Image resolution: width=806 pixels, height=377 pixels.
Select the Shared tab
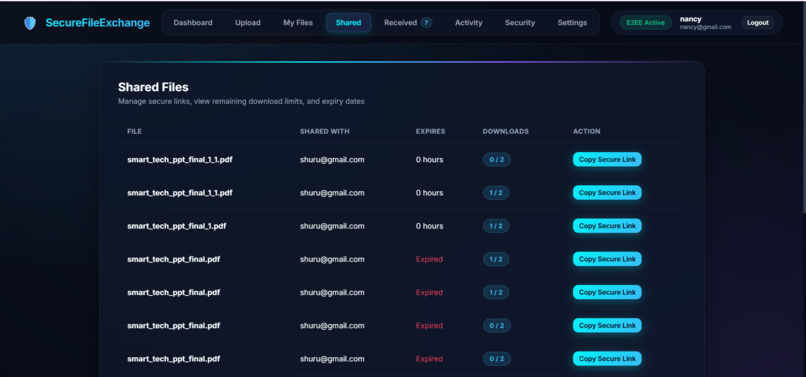pyautogui.click(x=349, y=23)
